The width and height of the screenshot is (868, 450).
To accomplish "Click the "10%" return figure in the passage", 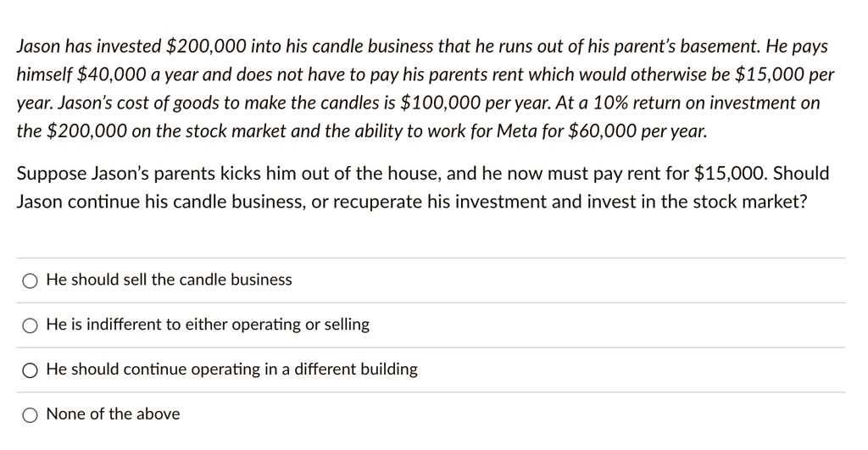I will pos(610,103).
